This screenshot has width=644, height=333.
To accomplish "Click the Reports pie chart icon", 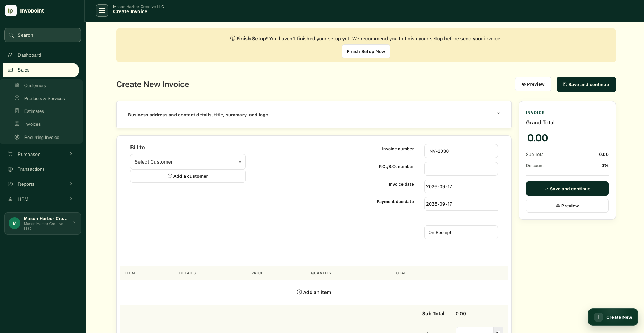I will (x=10, y=184).
